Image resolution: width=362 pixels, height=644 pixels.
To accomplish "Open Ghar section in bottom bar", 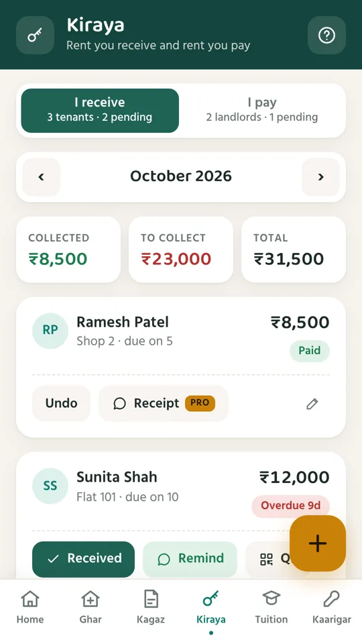I will [x=90, y=607].
